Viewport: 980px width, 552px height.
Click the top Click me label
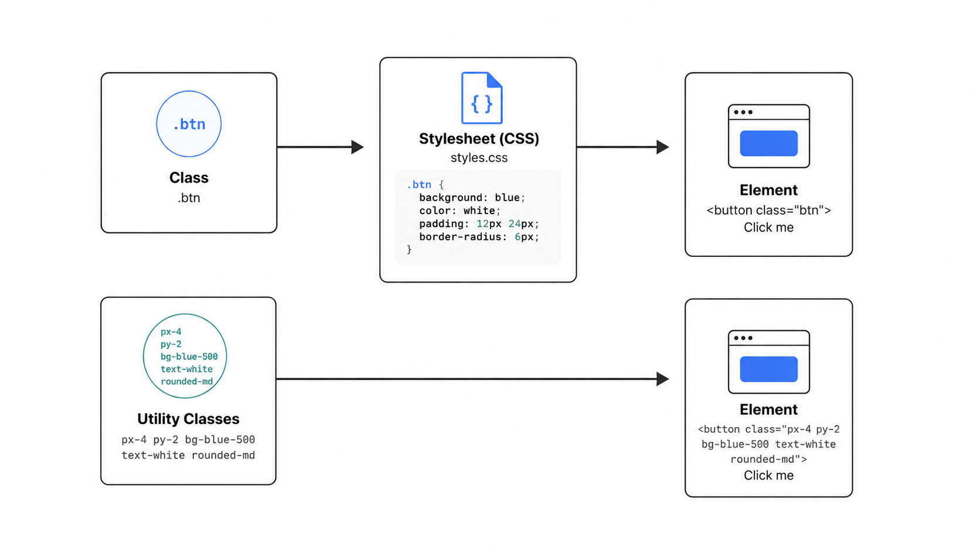pos(769,228)
